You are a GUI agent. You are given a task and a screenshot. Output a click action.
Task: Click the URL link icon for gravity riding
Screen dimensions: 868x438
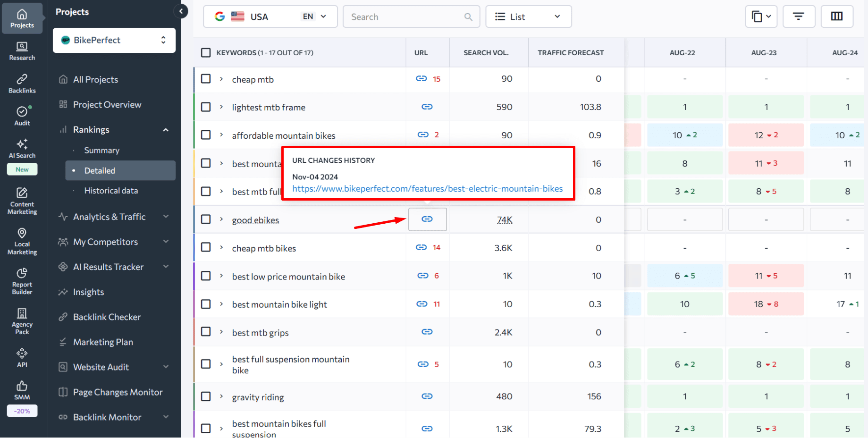pos(427,396)
